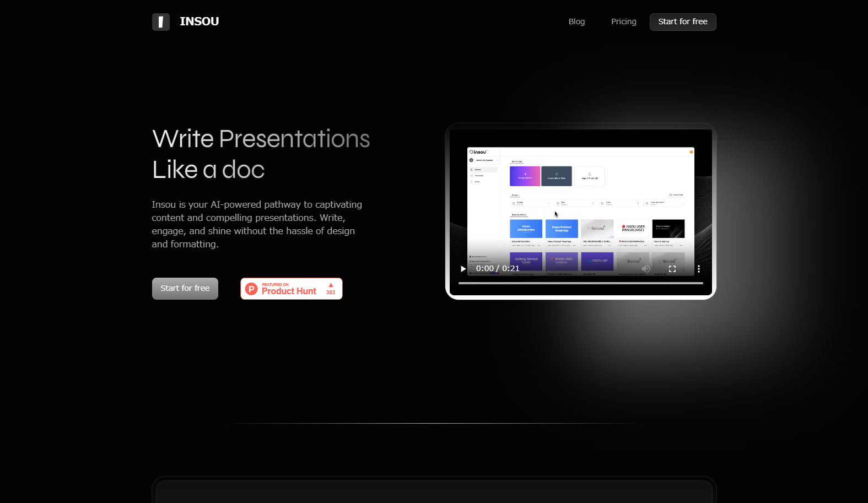868x503 pixels.
Task: Click the Insou Product Roadmap thumbnail
Action: click(x=562, y=229)
